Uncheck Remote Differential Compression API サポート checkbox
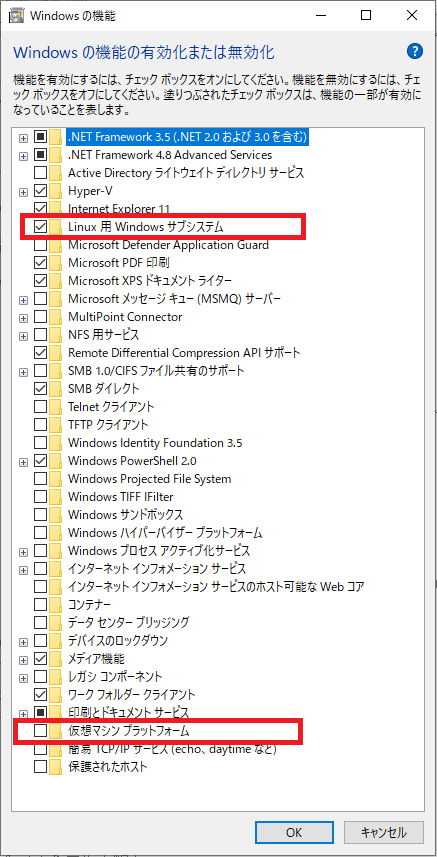The image size is (437, 857). click(40, 353)
